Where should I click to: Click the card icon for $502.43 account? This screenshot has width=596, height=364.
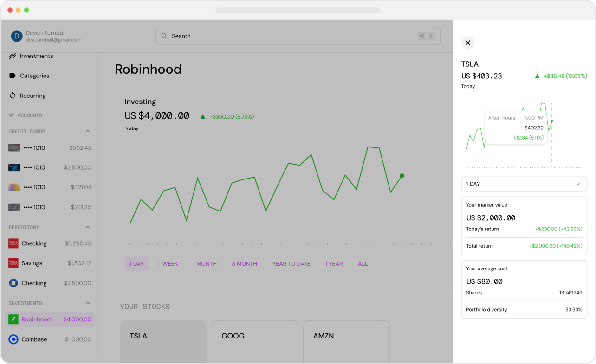[14, 147]
